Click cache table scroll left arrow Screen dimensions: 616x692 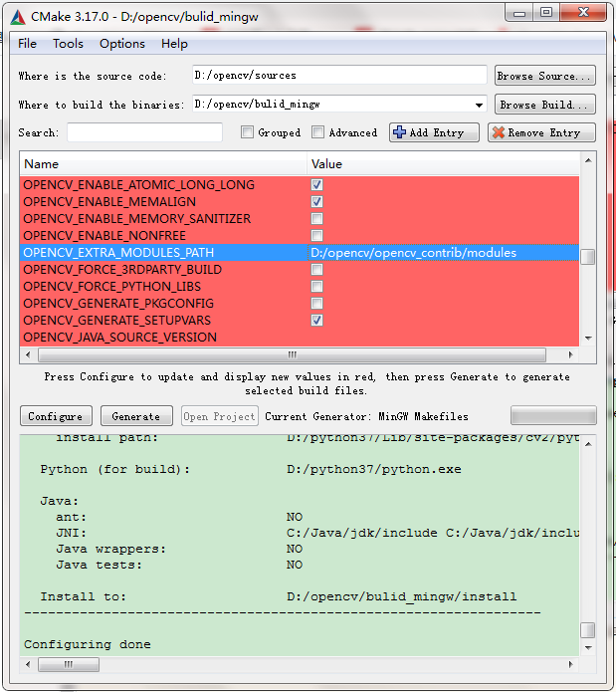coord(28,354)
